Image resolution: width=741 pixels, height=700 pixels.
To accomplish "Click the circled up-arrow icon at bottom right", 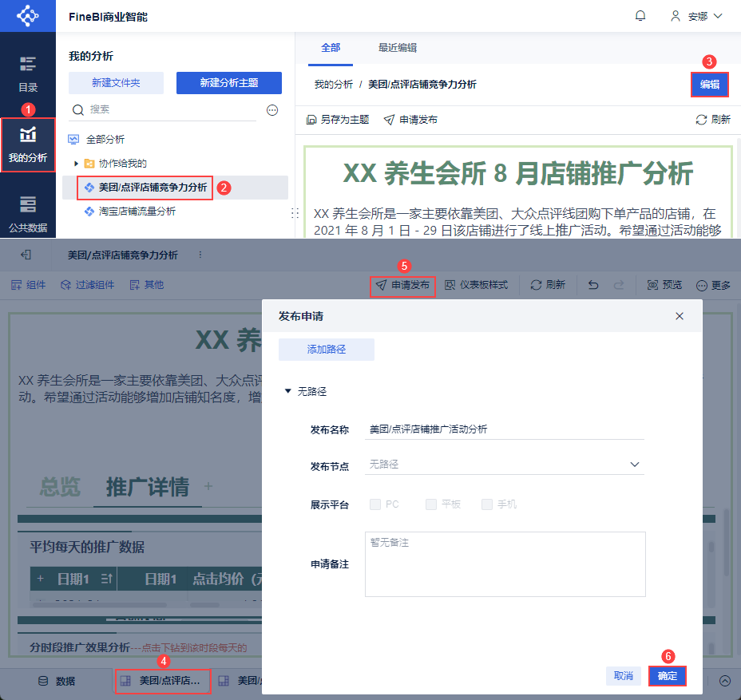I will coord(724,681).
